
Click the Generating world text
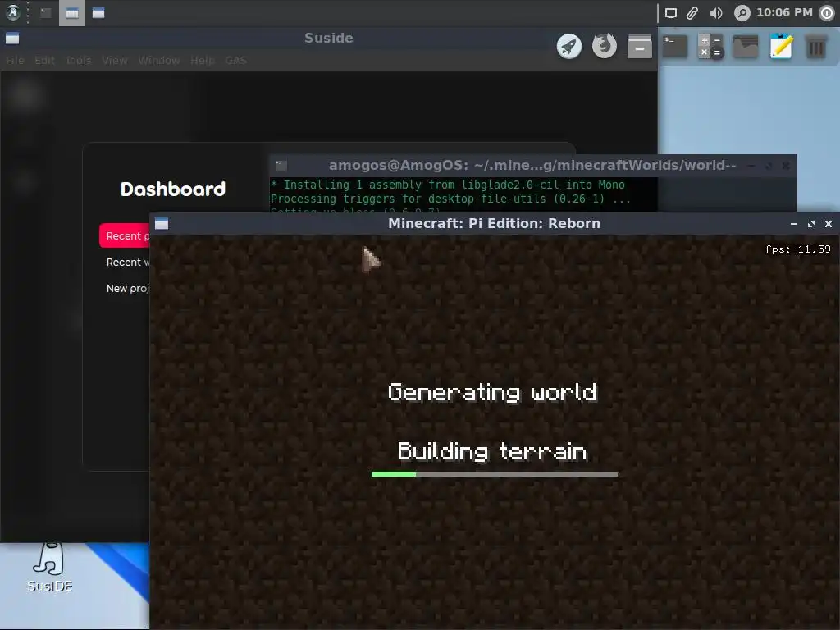[492, 392]
